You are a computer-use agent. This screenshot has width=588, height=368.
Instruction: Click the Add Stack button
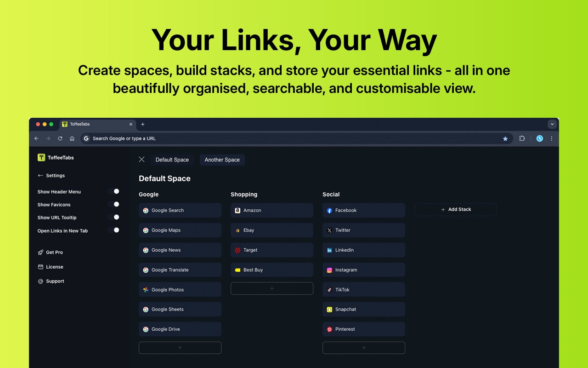coord(456,209)
